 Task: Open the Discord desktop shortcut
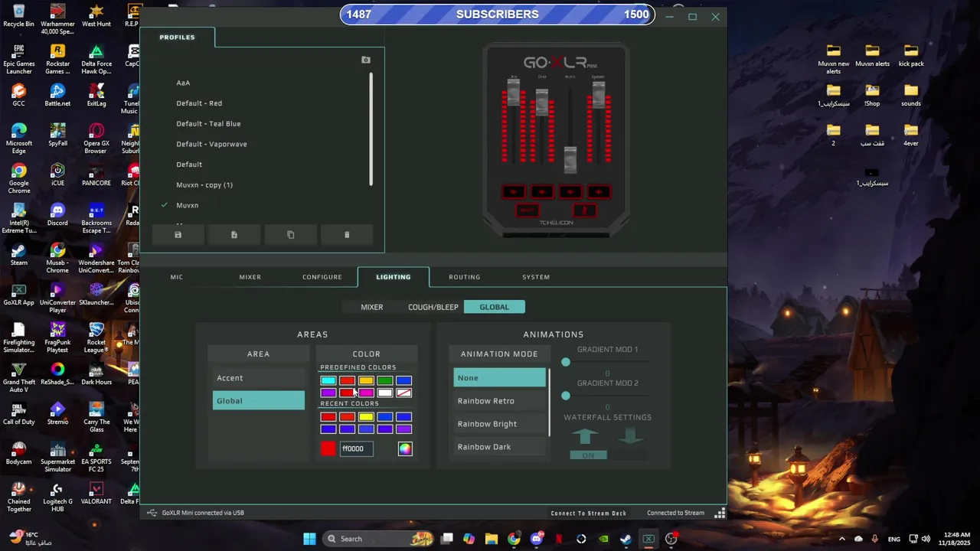click(57, 214)
